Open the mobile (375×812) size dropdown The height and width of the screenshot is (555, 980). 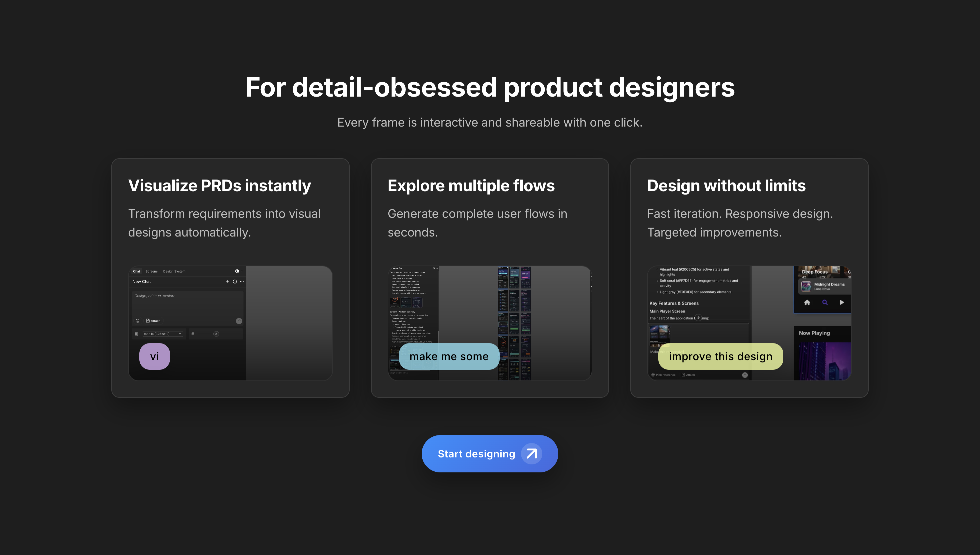click(x=163, y=334)
